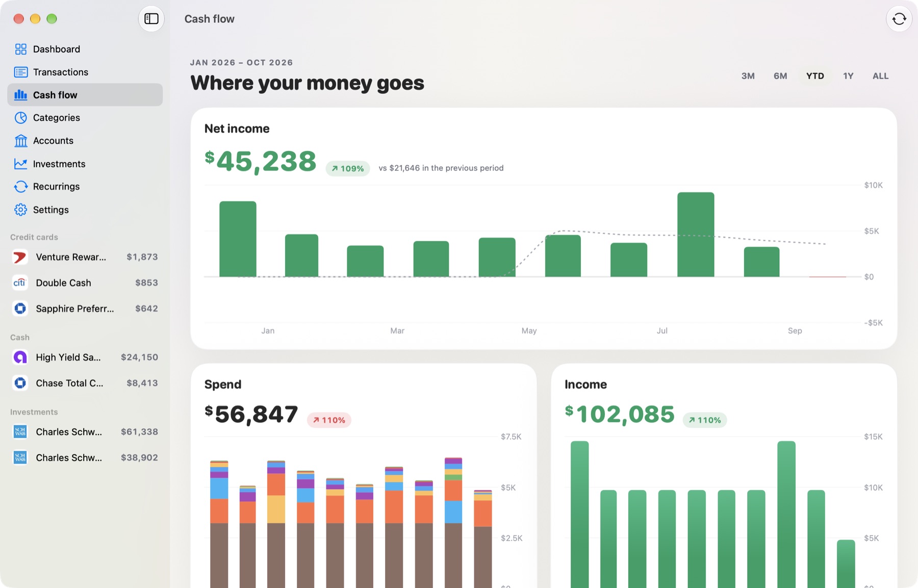Screen dimensions: 918x588
Task: Click the Categories pie icon
Action: click(x=21, y=118)
